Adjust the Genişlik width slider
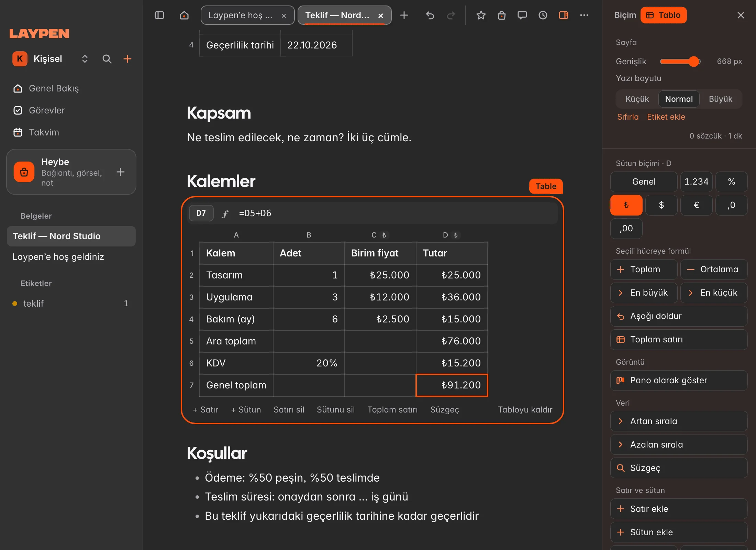Screen dimensions: 756x550 (x=680, y=62)
